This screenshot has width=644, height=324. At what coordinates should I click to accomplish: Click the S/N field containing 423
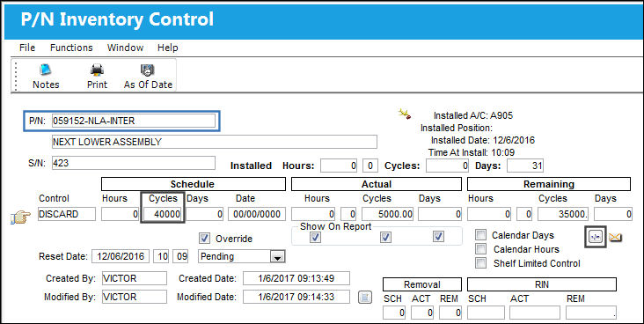coord(134,163)
